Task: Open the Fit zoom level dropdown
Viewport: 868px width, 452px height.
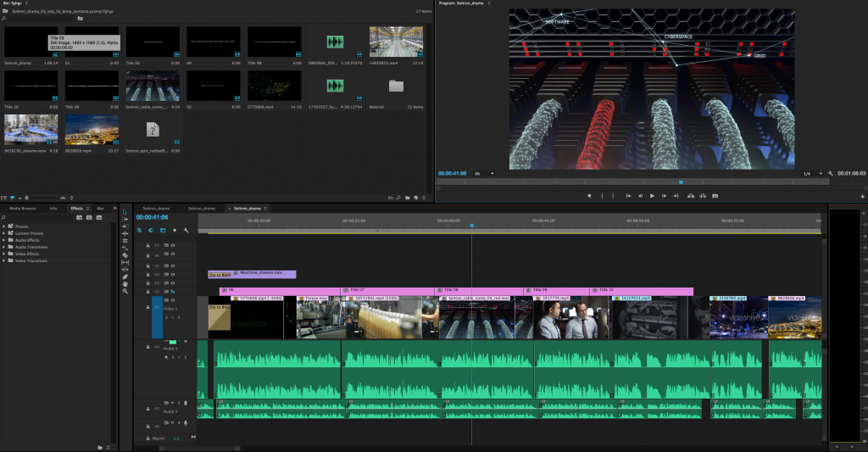Action: tap(484, 173)
